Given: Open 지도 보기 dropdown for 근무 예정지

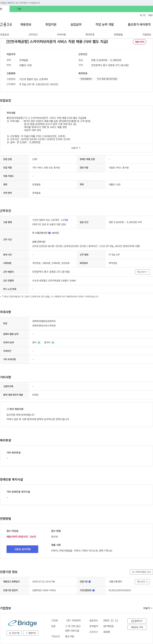Looking at the screenshot, I should click(x=142, y=272).
